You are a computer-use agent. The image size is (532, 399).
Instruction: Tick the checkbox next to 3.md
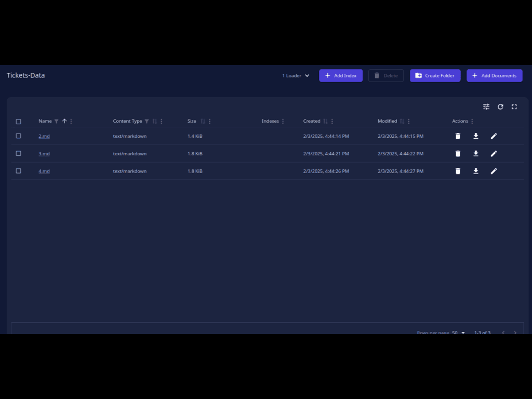18,154
